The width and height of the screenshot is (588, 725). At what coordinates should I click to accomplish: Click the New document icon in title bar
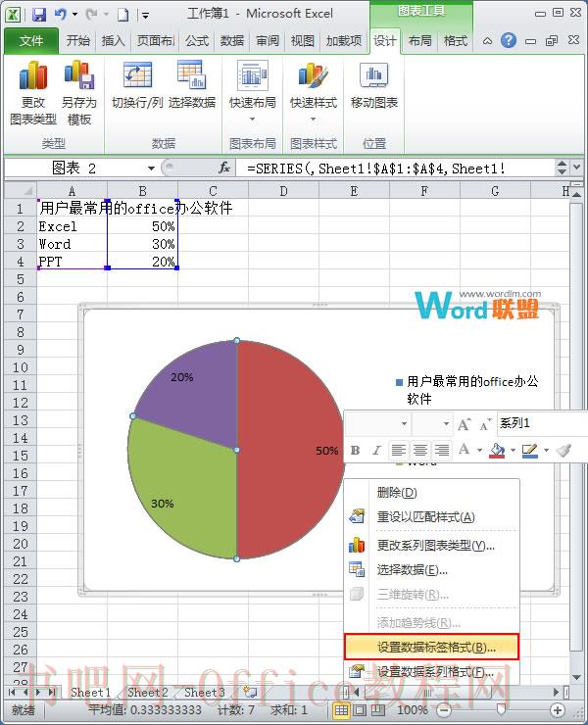point(123,15)
